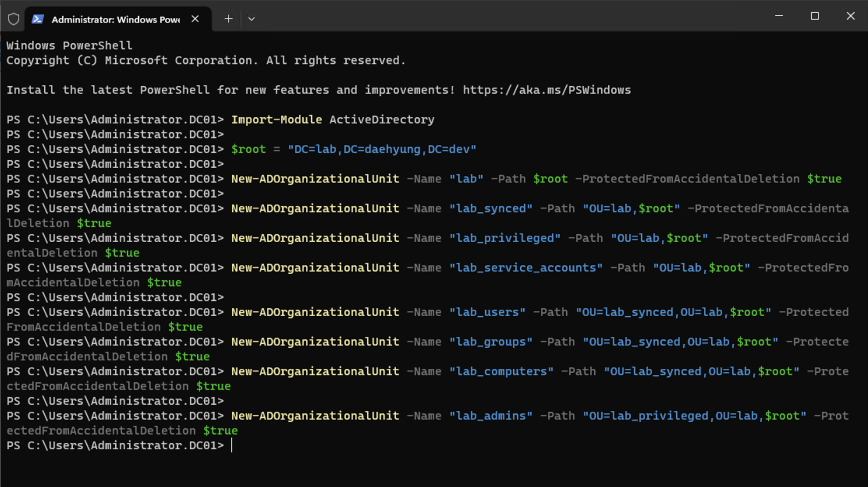Click the "lab_admins" name value

(491, 416)
